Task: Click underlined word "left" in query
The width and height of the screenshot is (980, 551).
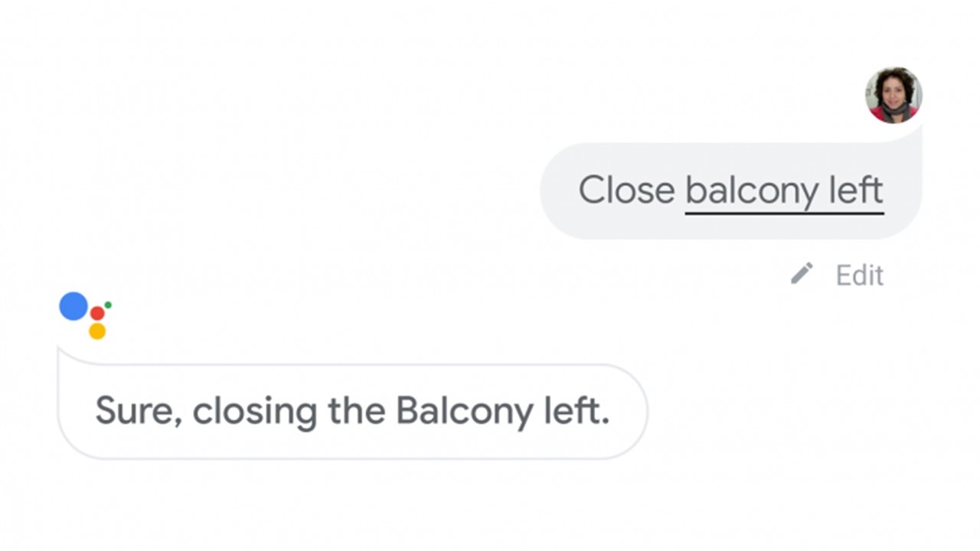Action: tap(857, 190)
